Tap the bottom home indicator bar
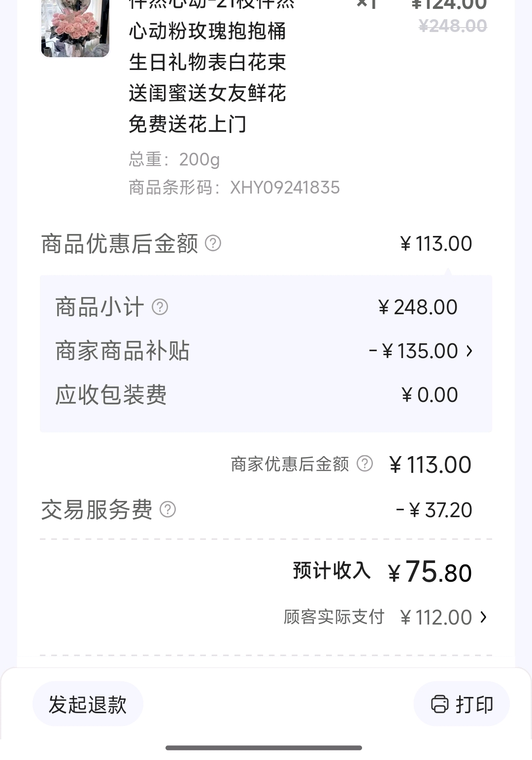 pos(264,748)
